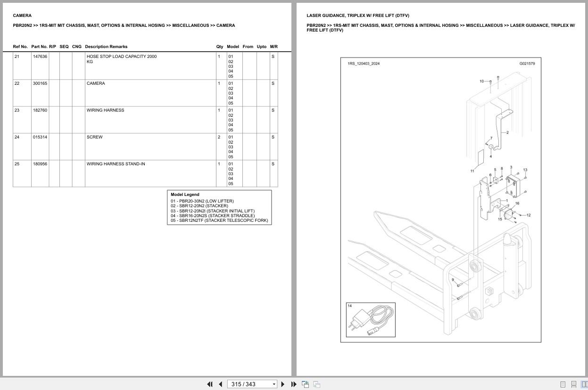Click the Part No. column header
This screenshot has height=390, width=588.
click(x=40, y=47)
